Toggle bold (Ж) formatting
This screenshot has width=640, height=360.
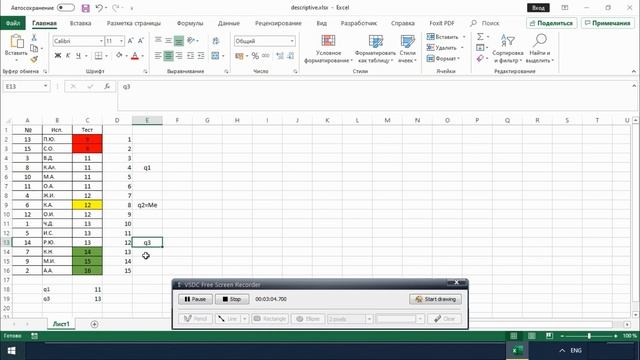click(58, 56)
